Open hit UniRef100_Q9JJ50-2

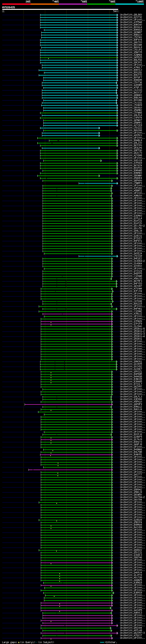[132, 226]
